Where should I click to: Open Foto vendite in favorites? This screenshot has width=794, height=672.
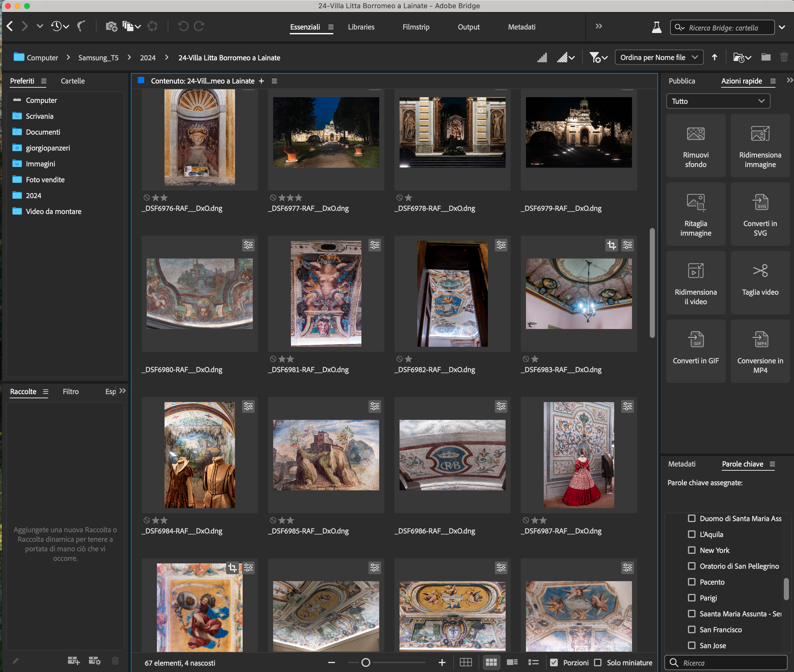coord(45,180)
